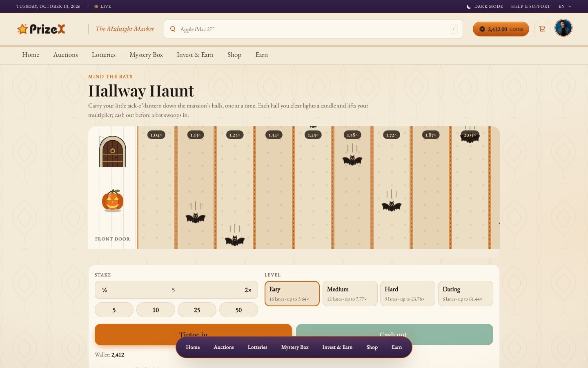Open Earn in floating purple nav

tap(397, 347)
